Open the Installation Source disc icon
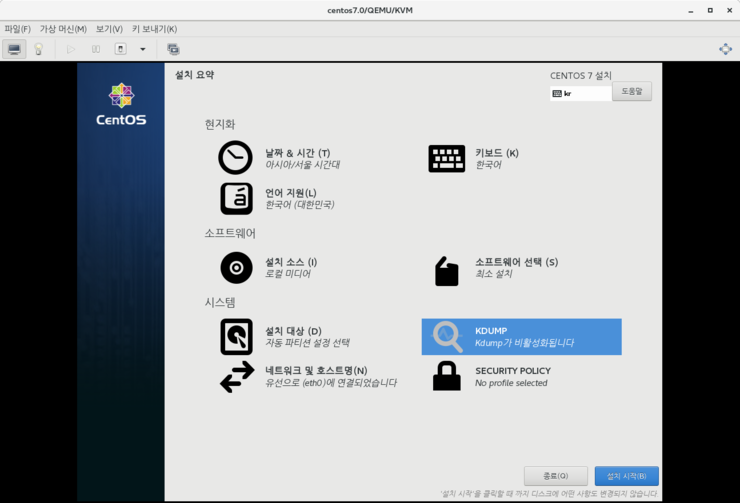The width and height of the screenshot is (740, 503). coord(236,268)
